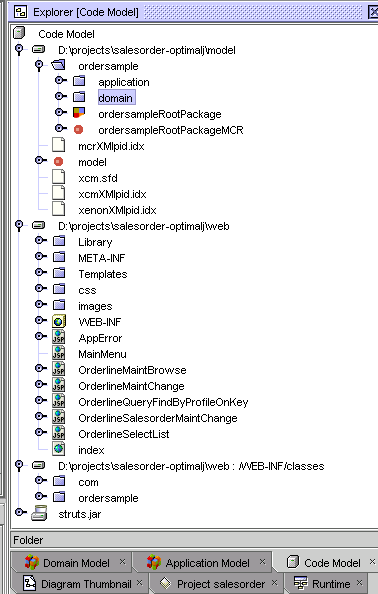Click the drive icon for salesorder-optimalj\model
Viewport: 378px width, 594px height.
pyautogui.click(x=39, y=50)
